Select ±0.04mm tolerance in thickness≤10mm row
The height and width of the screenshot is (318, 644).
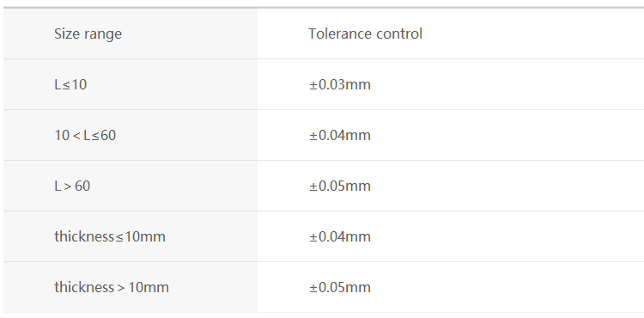(340, 236)
